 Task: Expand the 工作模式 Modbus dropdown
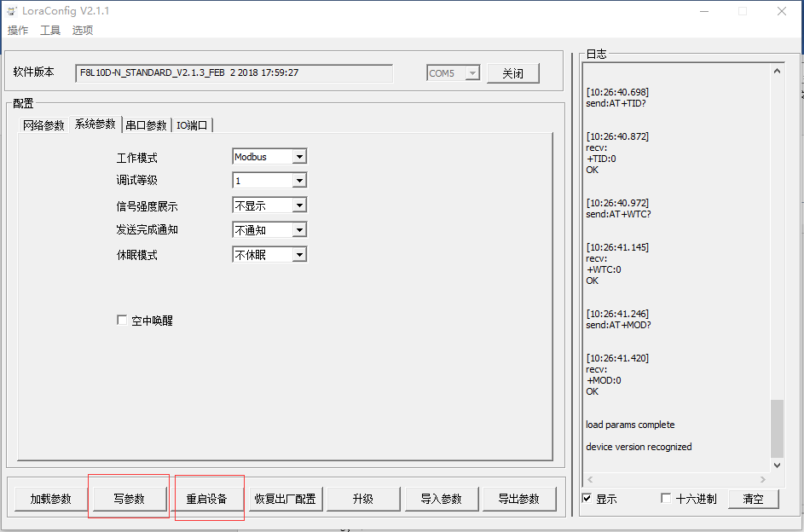299,157
